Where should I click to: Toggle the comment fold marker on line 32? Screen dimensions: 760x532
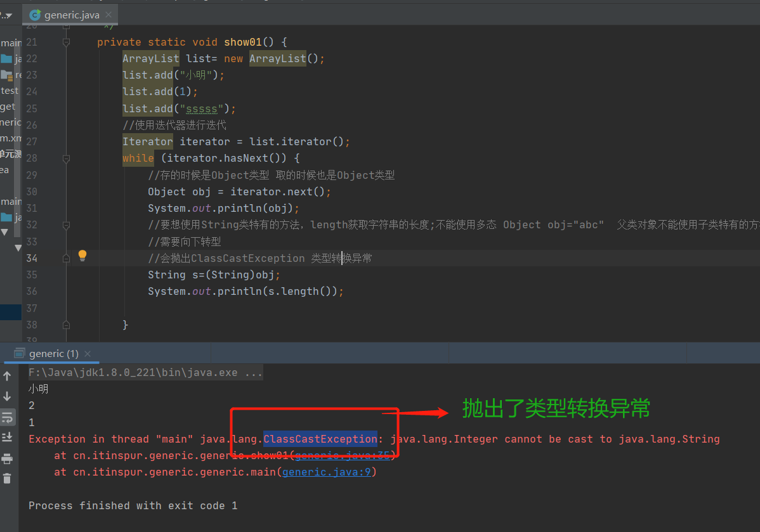tap(67, 225)
